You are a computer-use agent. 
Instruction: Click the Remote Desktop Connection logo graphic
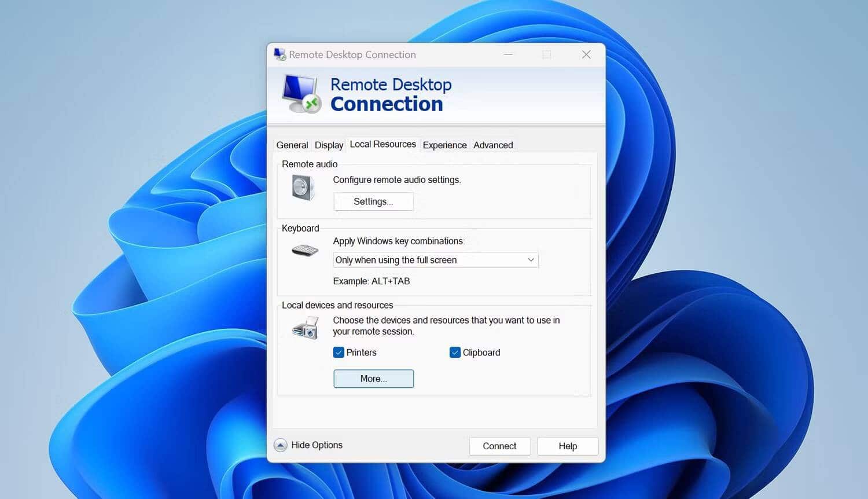point(301,93)
